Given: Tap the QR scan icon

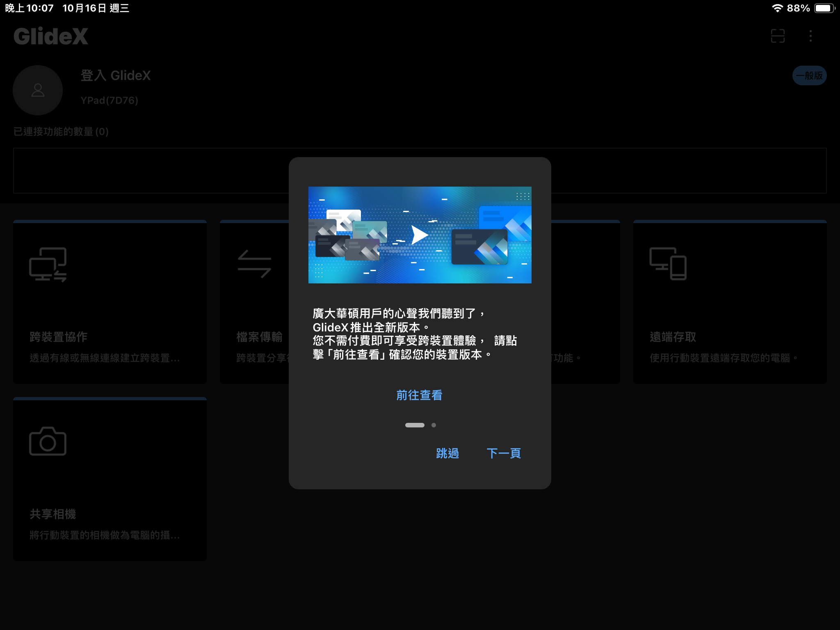Looking at the screenshot, I should (778, 36).
